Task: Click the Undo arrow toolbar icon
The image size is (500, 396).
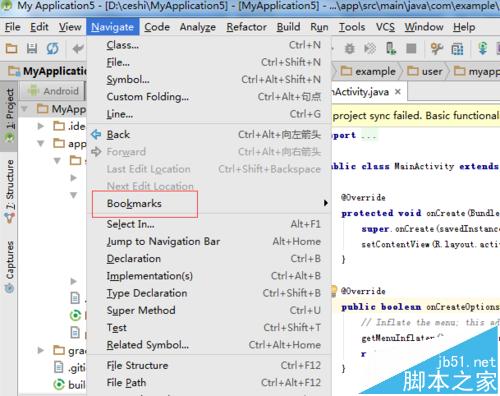Action: 78,49
